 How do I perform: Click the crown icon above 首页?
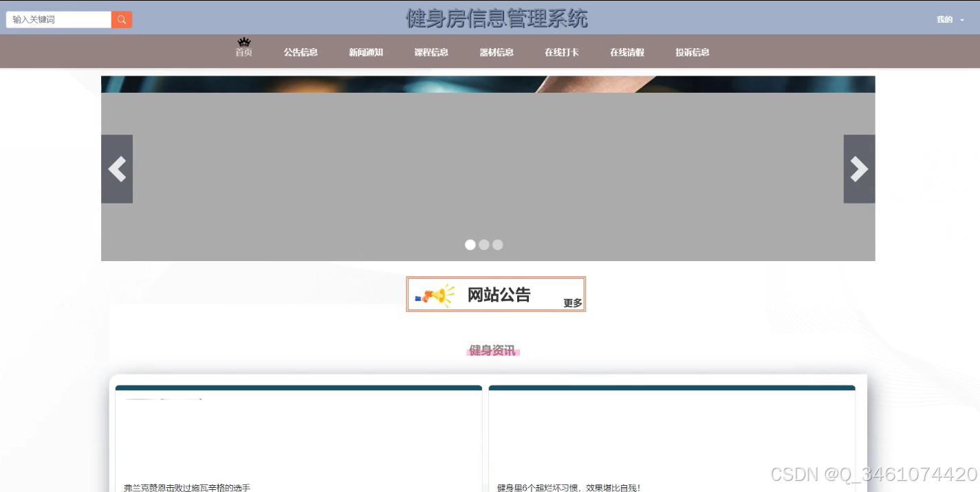pos(244,43)
